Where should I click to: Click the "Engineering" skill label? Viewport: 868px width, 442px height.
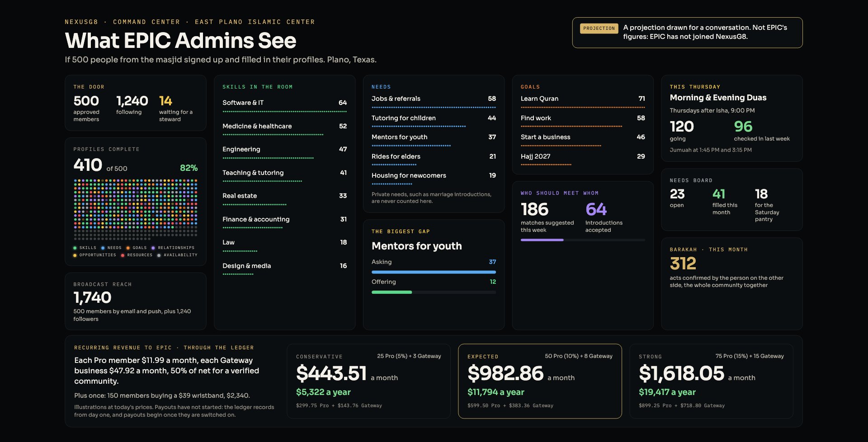pyautogui.click(x=241, y=149)
